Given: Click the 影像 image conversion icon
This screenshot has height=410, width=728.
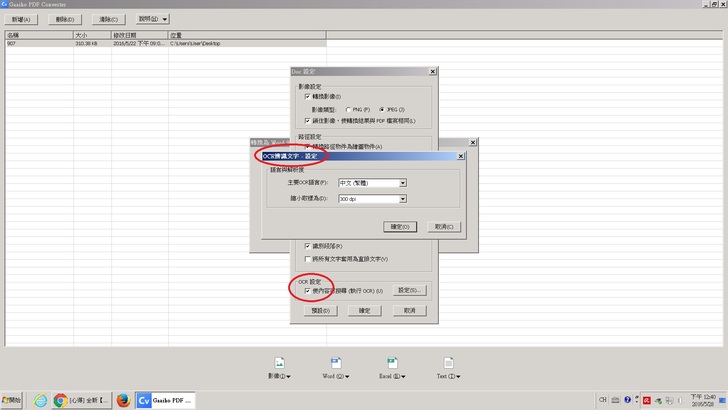Looking at the screenshot, I should pyautogui.click(x=279, y=363).
